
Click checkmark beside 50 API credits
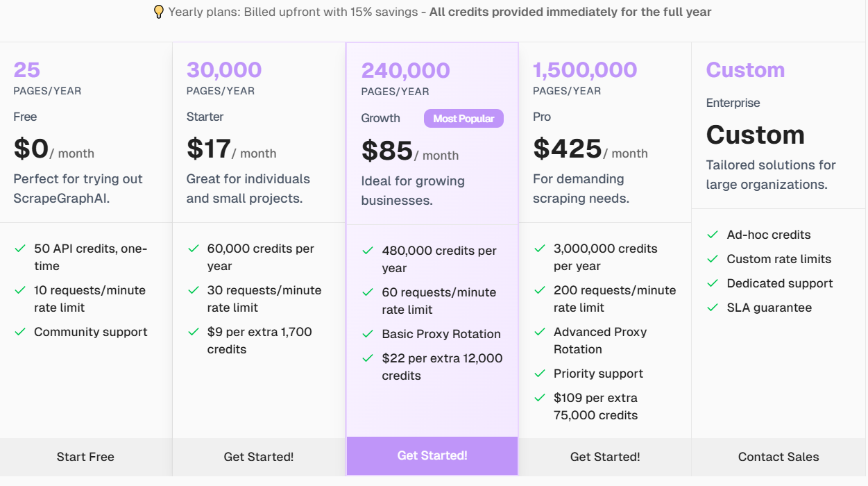[20, 249]
